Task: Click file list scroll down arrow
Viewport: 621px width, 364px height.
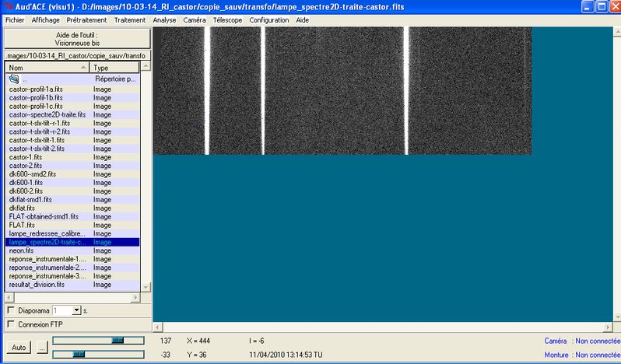Action: point(146,287)
